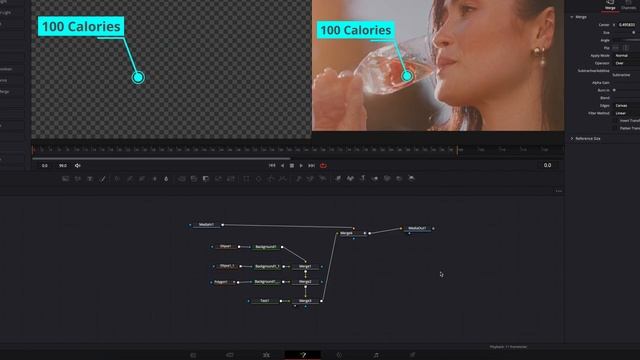Image resolution: width=640 pixels, height=360 pixels.
Task: Play the composition in reverse
Action: pos(282,166)
